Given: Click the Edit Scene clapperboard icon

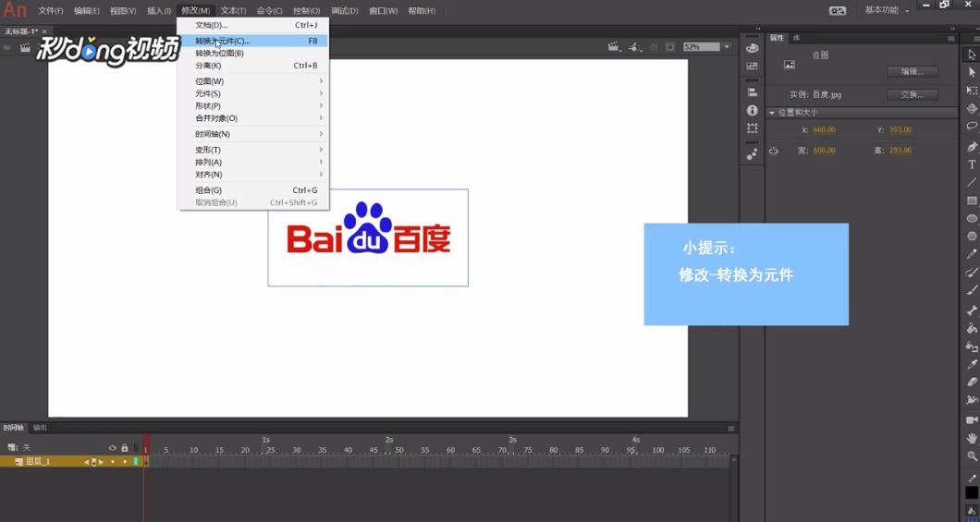Looking at the screenshot, I should (x=613, y=47).
